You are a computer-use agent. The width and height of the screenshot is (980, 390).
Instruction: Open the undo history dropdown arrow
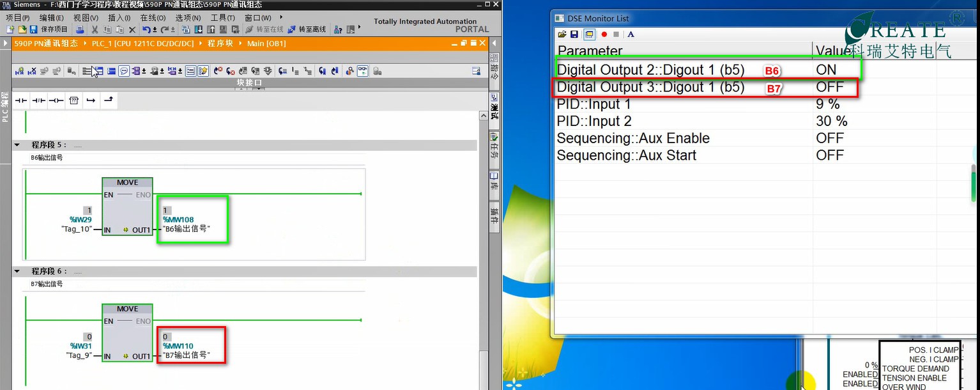(x=155, y=30)
